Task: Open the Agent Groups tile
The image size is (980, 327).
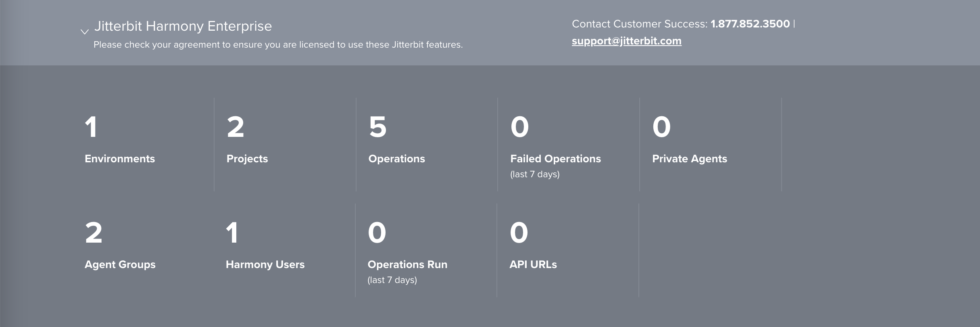Action: [143, 250]
